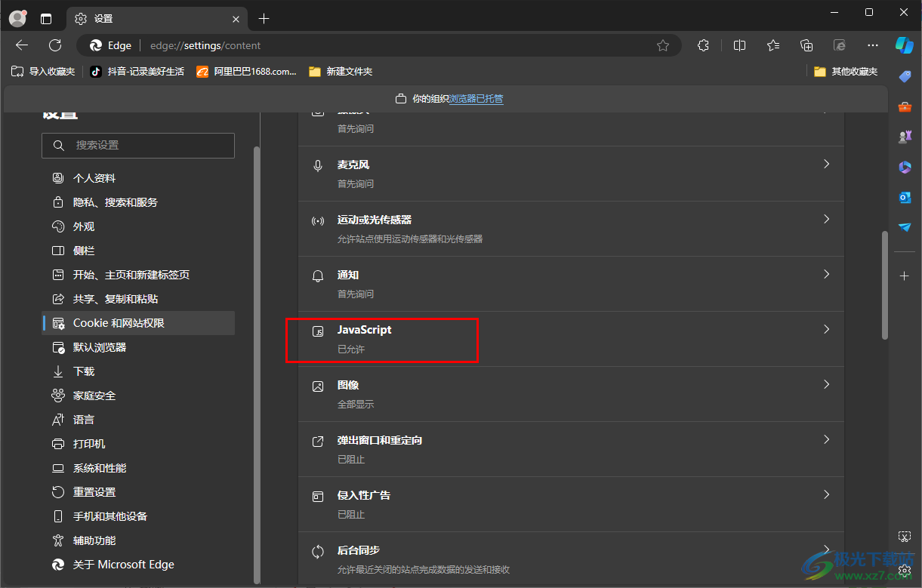Open Outlook icon in sidebar
Image resolution: width=922 pixels, height=588 pixels.
(905, 197)
